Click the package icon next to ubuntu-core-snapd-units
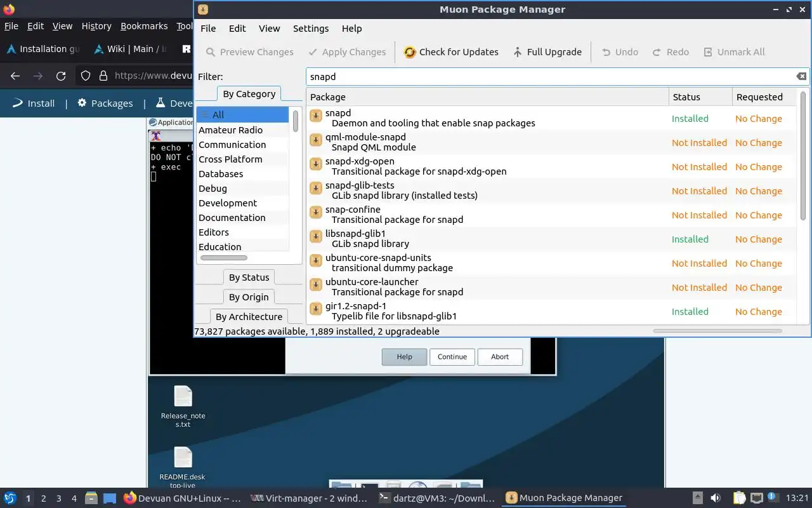The image size is (812, 508). point(315,260)
